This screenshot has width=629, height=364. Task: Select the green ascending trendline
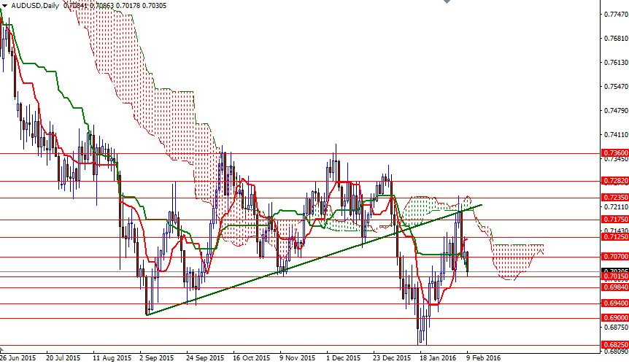pos(314,260)
